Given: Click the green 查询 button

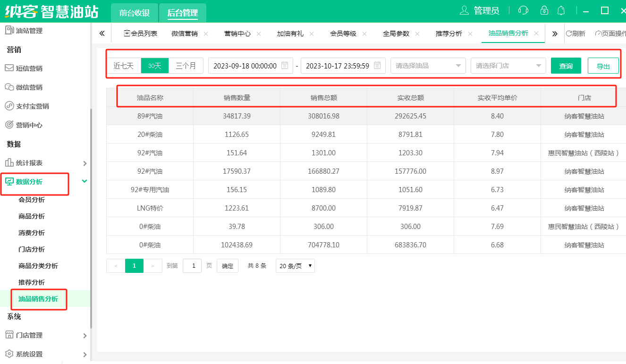Looking at the screenshot, I should click(566, 66).
